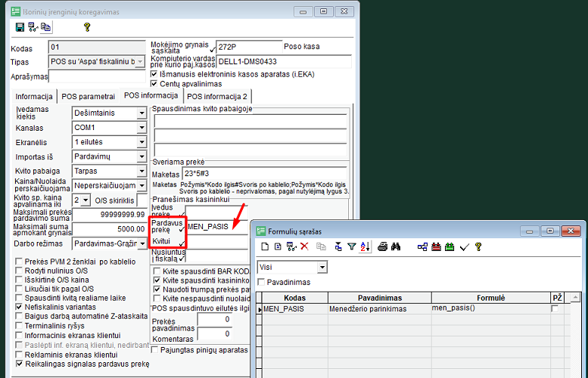This screenshot has width=588, height=378.
Task: Delete the formula with the red X icon
Action: click(x=304, y=246)
